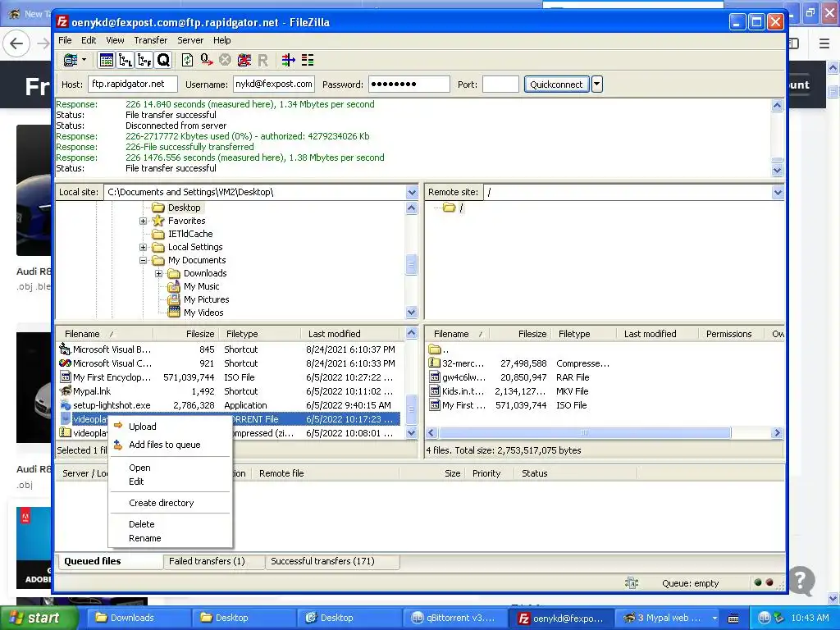The width and height of the screenshot is (840, 630).
Task: Open the Edit menu
Action: point(89,40)
